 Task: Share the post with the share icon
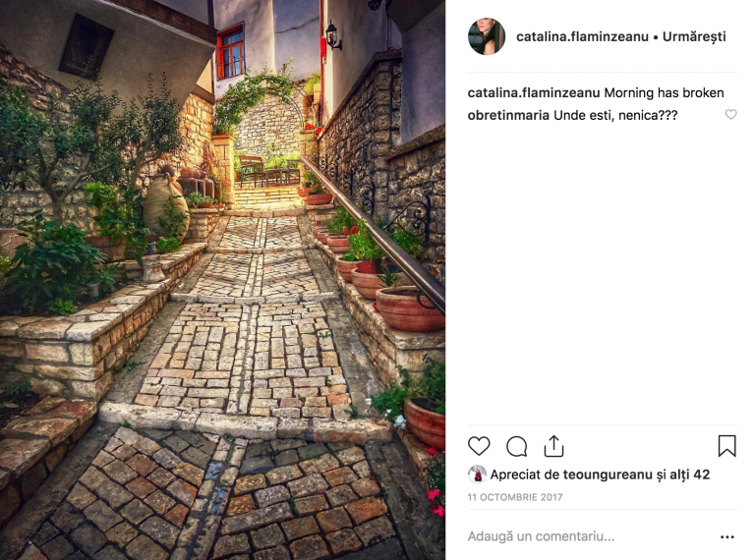[553, 445]
